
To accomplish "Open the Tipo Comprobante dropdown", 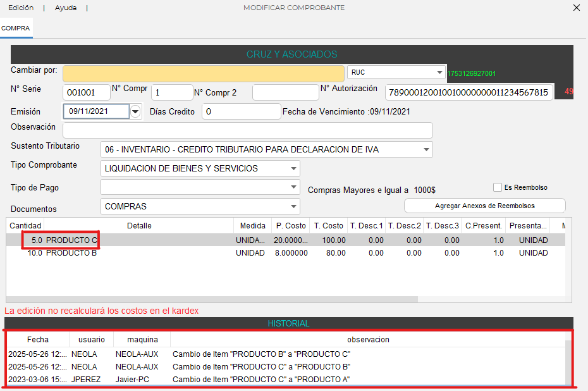I will click(293, 169).
